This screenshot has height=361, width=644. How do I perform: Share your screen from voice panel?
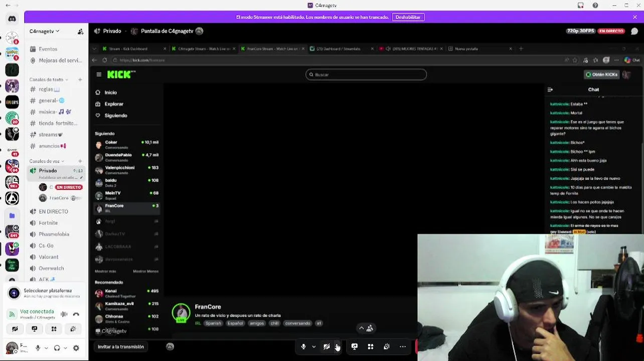point(34,329)
